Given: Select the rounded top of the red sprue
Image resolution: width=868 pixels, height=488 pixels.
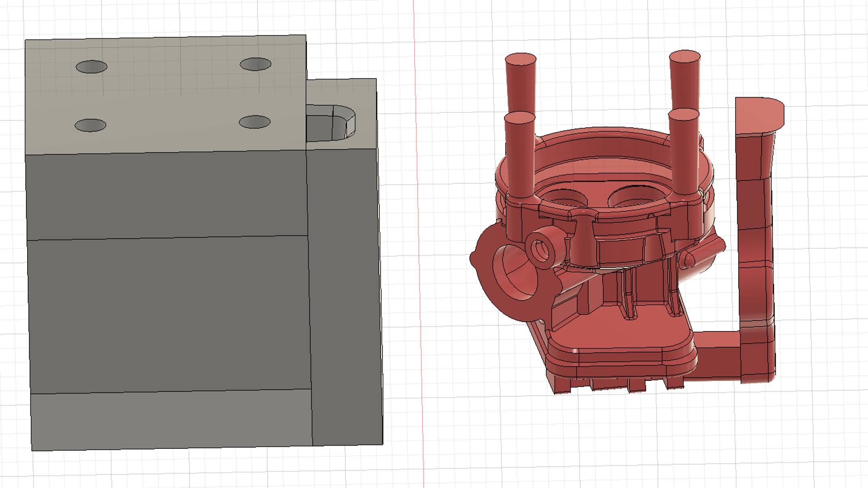Looking at the screenshot, I should click(x=758, y=115).
